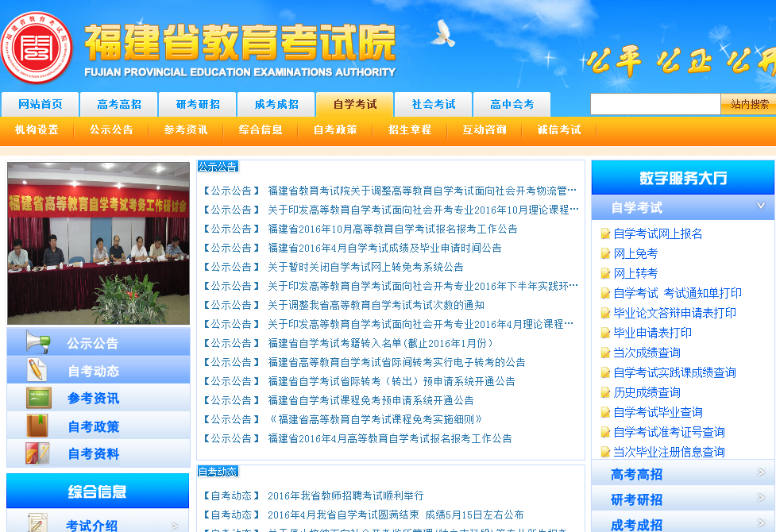Click the note icon beside 自学考试实践课成绩查询
Screen dimensions: 776x532
tap(604, 372)
